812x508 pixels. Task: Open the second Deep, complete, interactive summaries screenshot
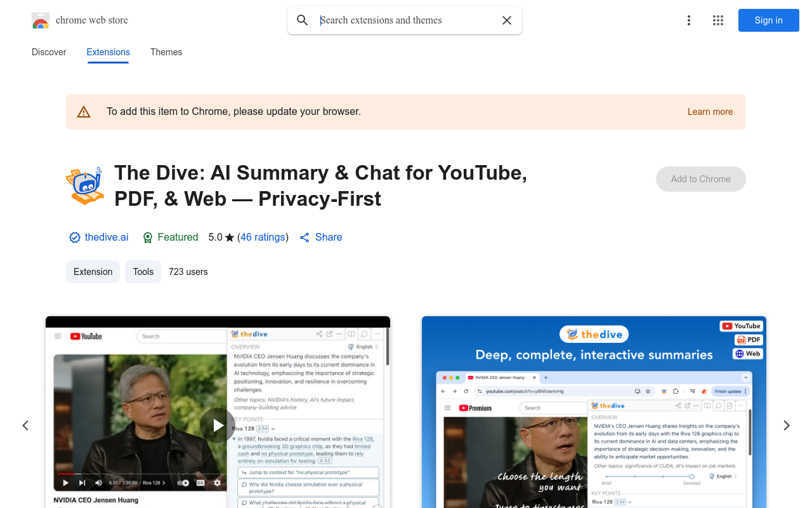coord(594,412)
